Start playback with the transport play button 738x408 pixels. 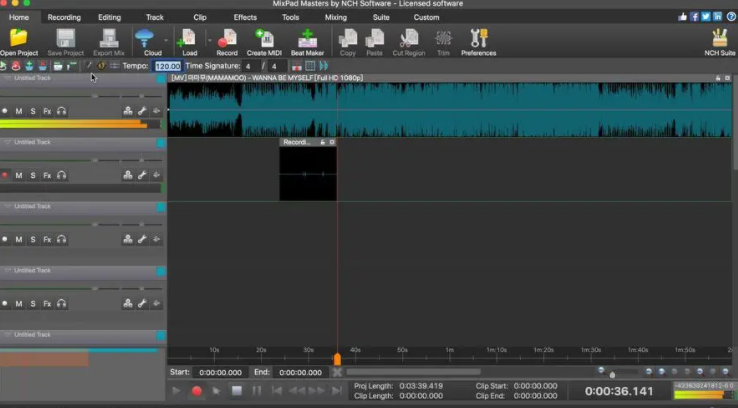176,391
